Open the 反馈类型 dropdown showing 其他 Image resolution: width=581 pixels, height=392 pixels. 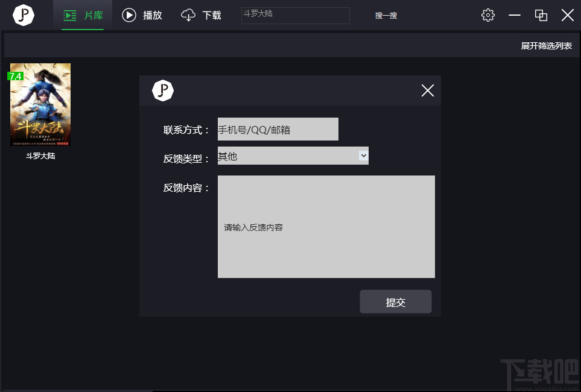[293, 156]
